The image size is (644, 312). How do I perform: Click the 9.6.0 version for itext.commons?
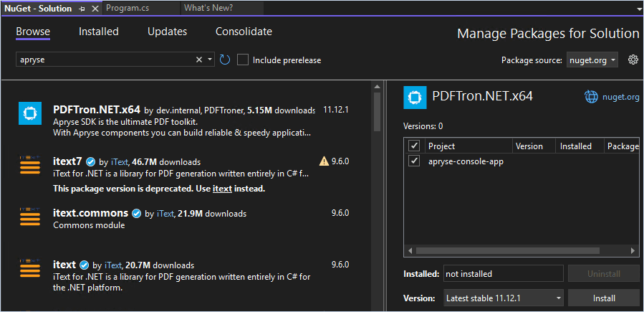click(x=340, y=213)
